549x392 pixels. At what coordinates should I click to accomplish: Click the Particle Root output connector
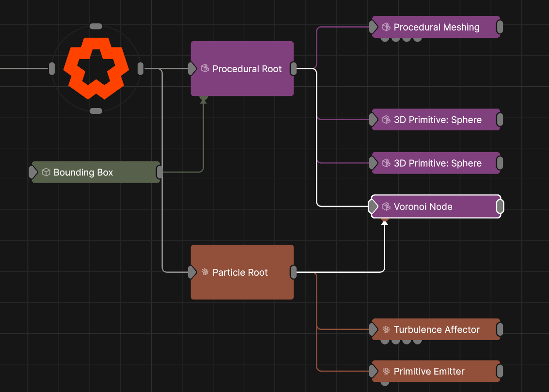[x=294, y=272]
